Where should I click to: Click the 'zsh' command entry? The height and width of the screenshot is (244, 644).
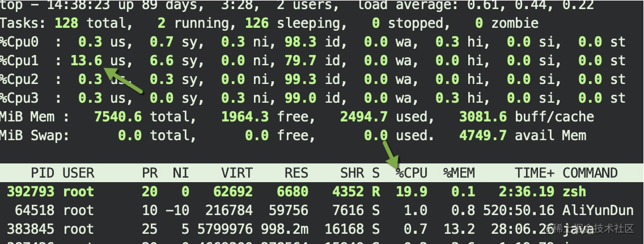pos(574,192)
